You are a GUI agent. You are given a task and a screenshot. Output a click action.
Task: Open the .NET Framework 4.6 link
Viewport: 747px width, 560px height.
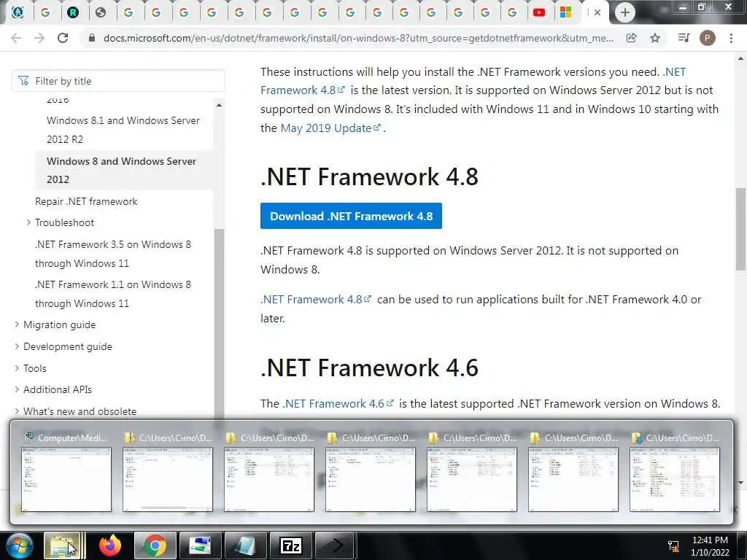tap(338, 404)
